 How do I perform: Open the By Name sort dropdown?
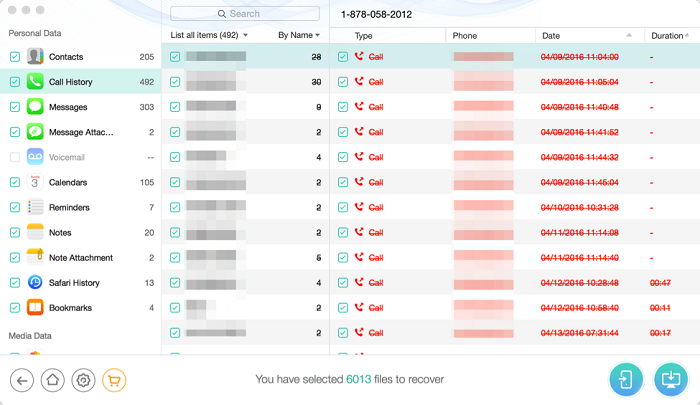tap(299, 35)
